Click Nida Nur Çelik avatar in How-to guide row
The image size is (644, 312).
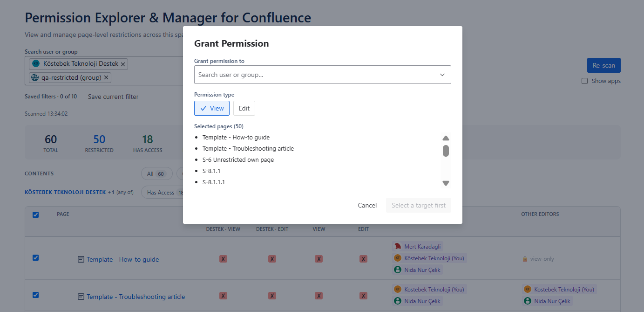(398, 270)
